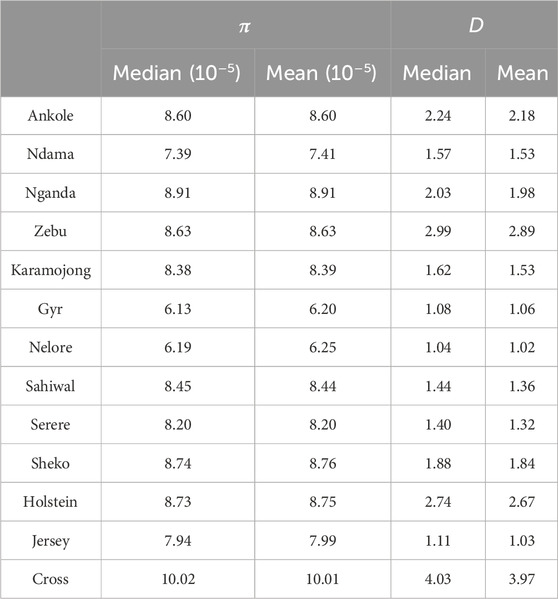Viewport: 558px width, 599px height.
Task: Click the π column group header
Action: 246,25
